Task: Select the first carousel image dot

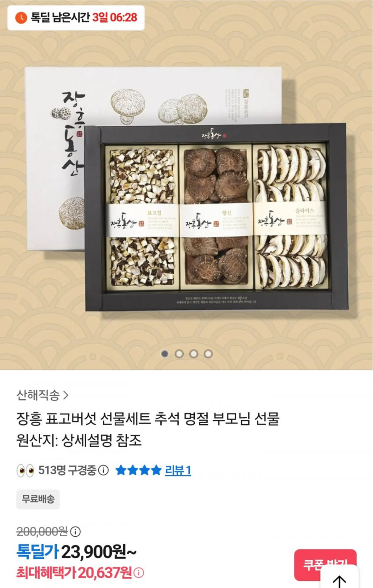Action: [165, 353]
